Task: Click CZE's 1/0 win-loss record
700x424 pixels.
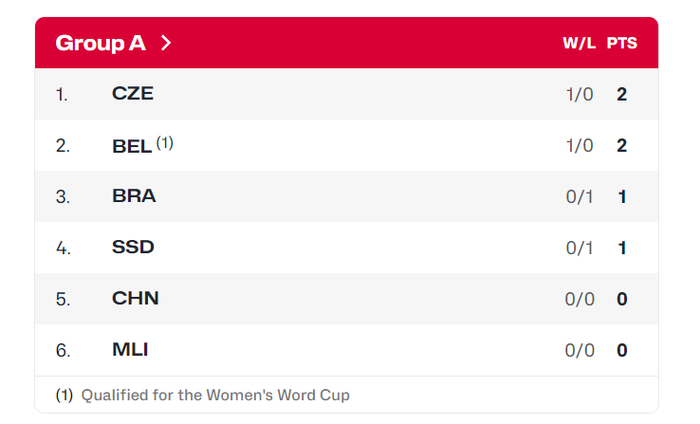Action: coord(579,95)
